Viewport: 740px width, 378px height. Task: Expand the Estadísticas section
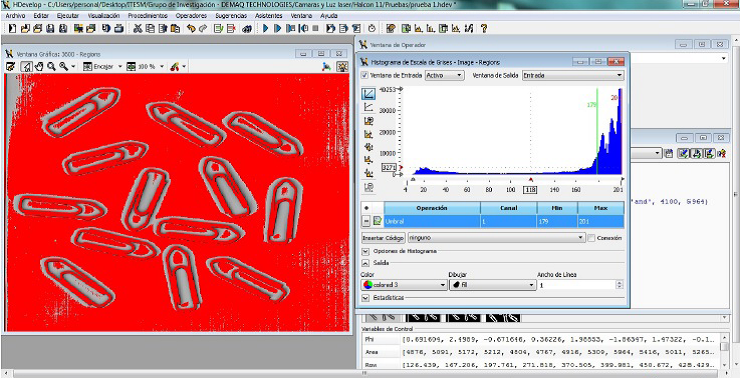365,298
